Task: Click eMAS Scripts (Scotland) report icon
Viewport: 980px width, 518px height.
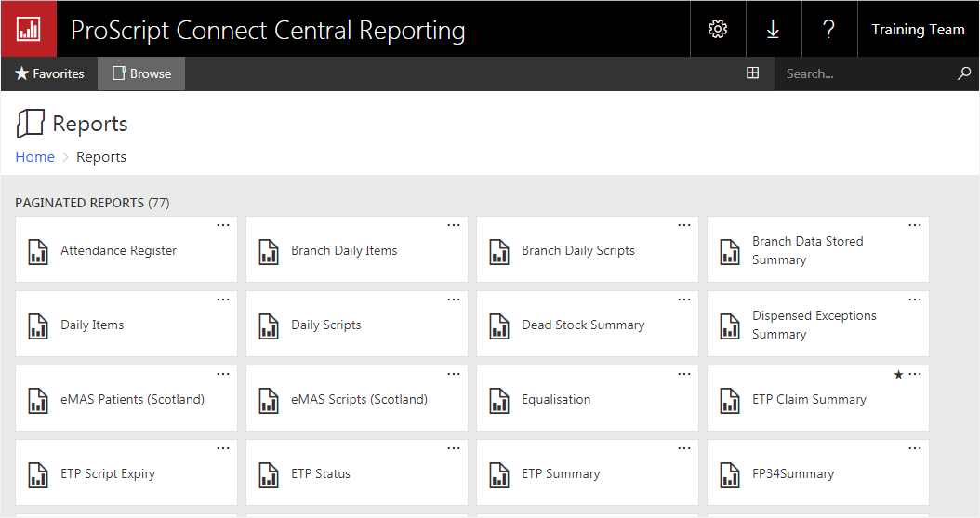Action: click(269, 401)
